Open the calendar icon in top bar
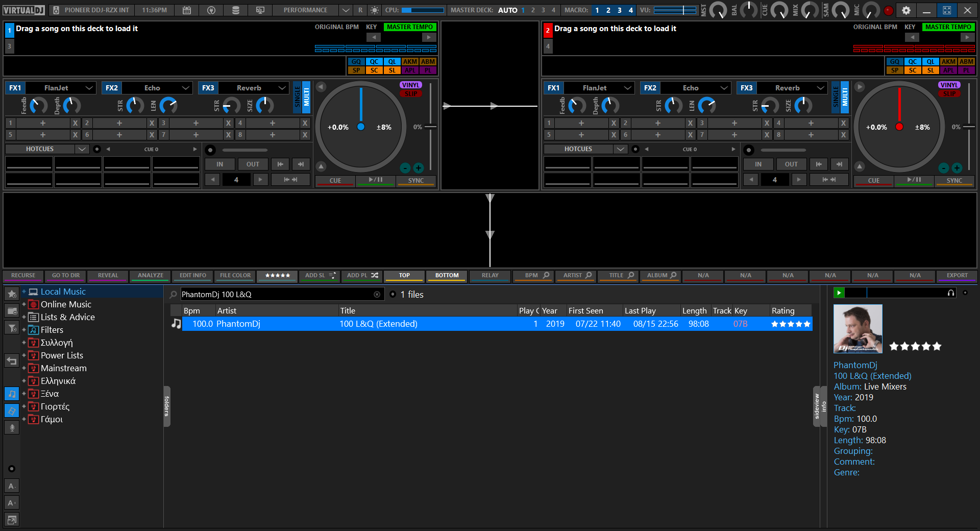Image resolution: width=980 pixels, height=531 pixels. coord(187,10)
